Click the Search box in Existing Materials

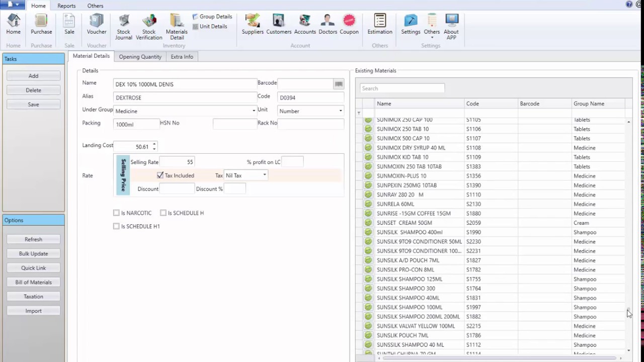click(x=402, y=88)
